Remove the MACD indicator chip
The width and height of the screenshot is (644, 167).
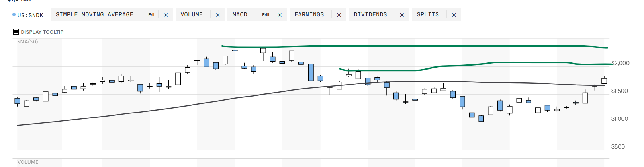coord(280,15)
